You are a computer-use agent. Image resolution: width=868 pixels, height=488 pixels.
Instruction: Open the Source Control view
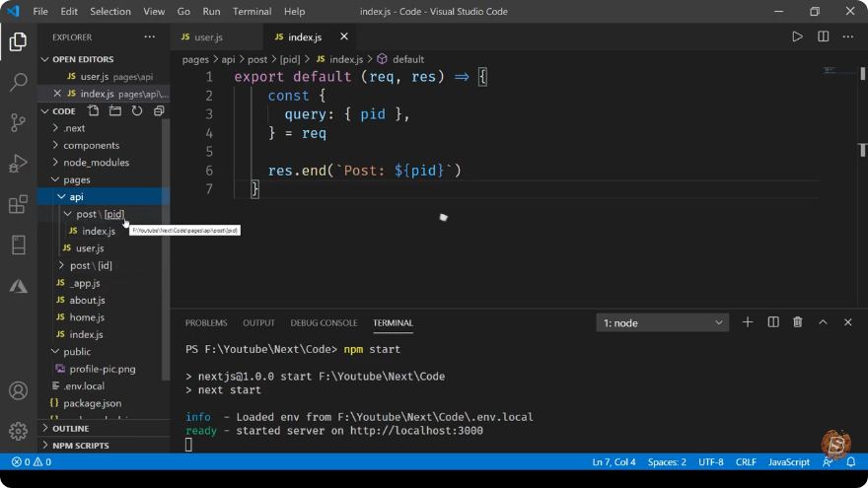pyautogui.click(x=19, y=122)
